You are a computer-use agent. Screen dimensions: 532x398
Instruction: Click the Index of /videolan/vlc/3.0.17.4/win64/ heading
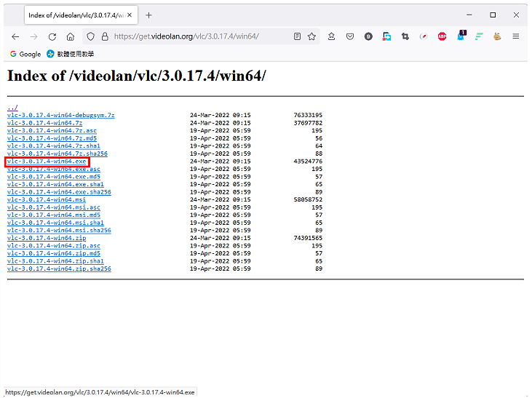[137, 76]
